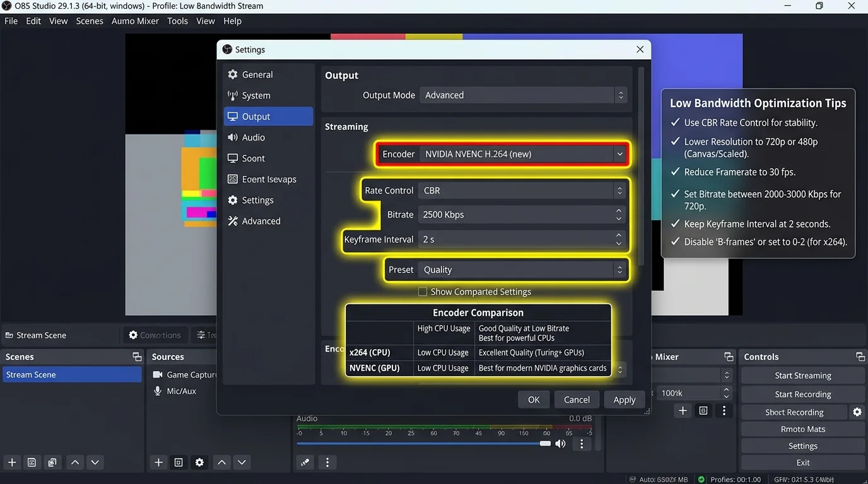
Task: Click the Apply button
Action: click(x=625, y=400)
